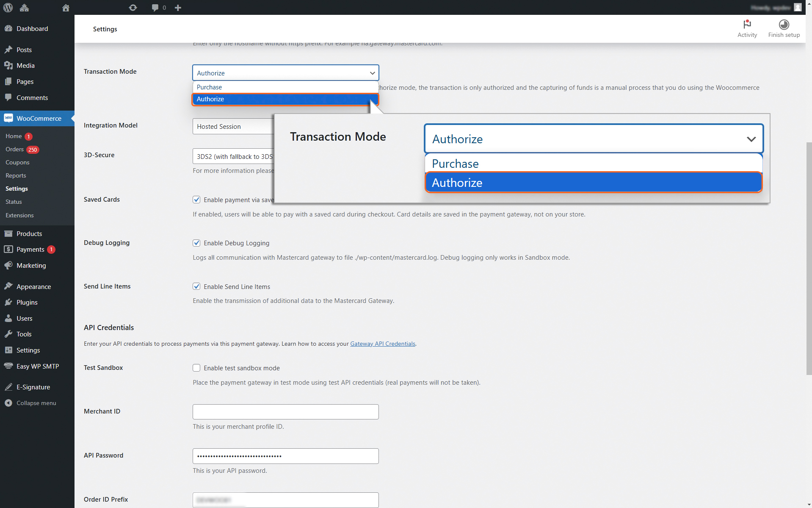Viewport: 812px width, 508px height.
Task: Collapse the admin sidebar menu
Action: pyautogui.click(x=30, y=403)
